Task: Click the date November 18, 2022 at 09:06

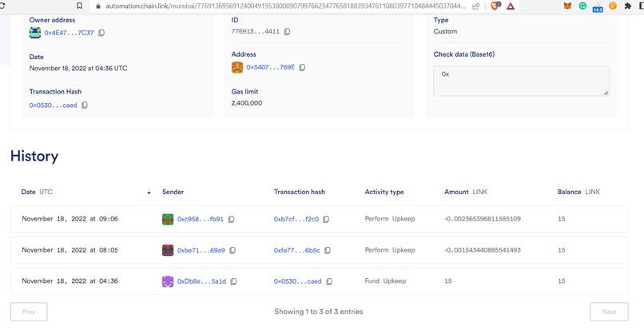Action: click(70, 219)
